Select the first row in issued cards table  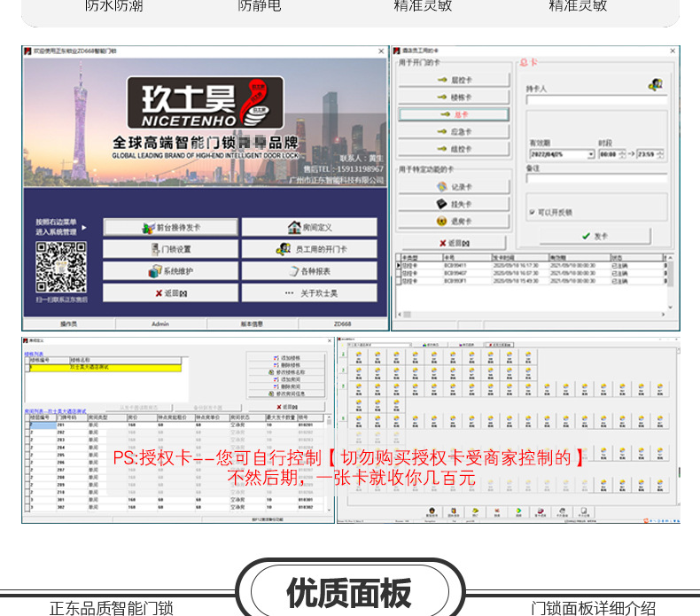pos(532,265)
